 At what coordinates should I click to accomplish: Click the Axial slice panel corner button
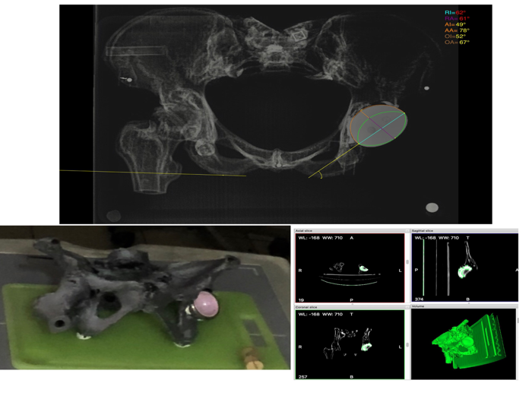(407, 231)
